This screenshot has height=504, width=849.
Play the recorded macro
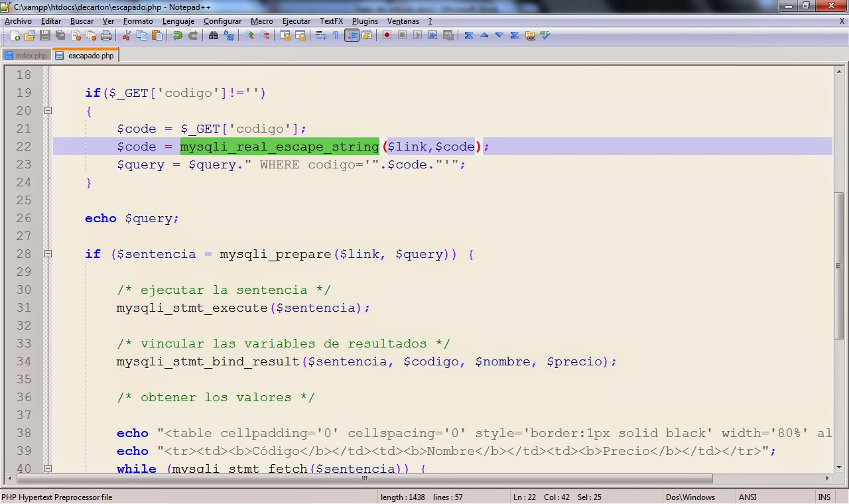[x=417, y=35]
